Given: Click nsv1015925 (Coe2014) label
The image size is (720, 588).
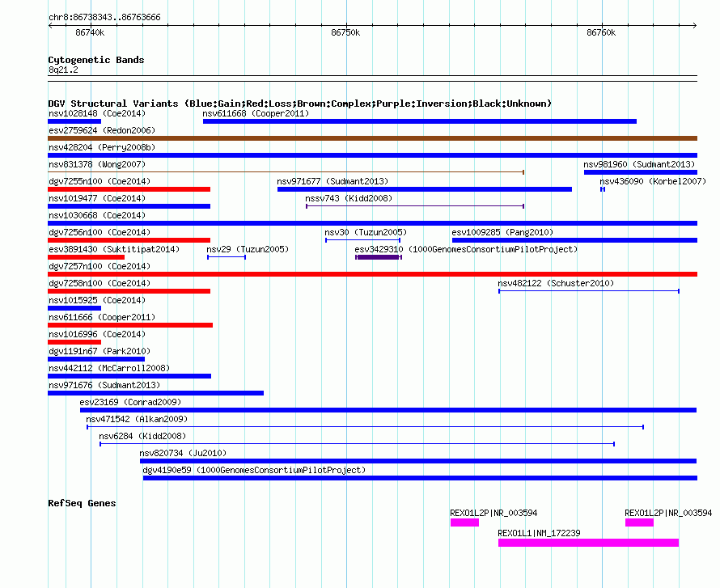Looking at the screenshot, I should tap(97, 300).
